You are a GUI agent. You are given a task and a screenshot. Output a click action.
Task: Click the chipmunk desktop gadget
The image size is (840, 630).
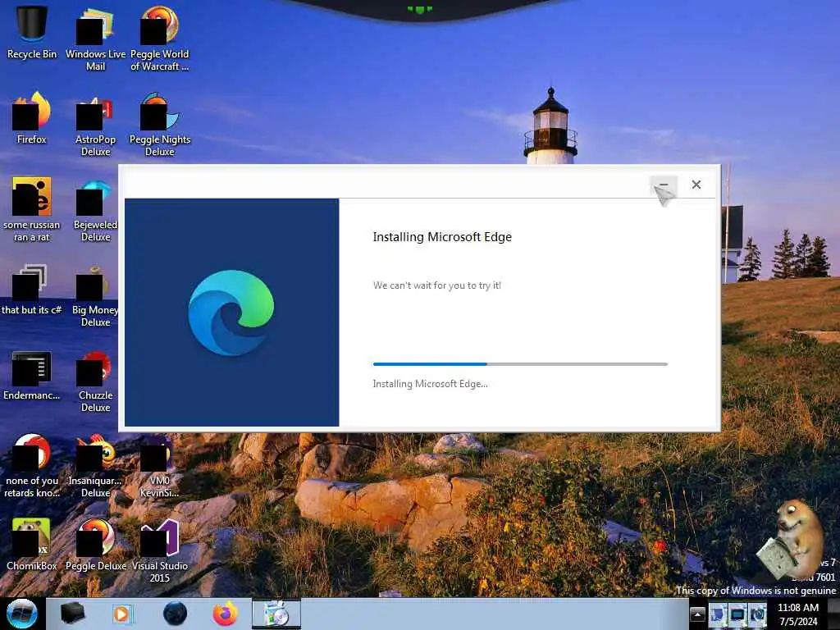coord(791,540)
